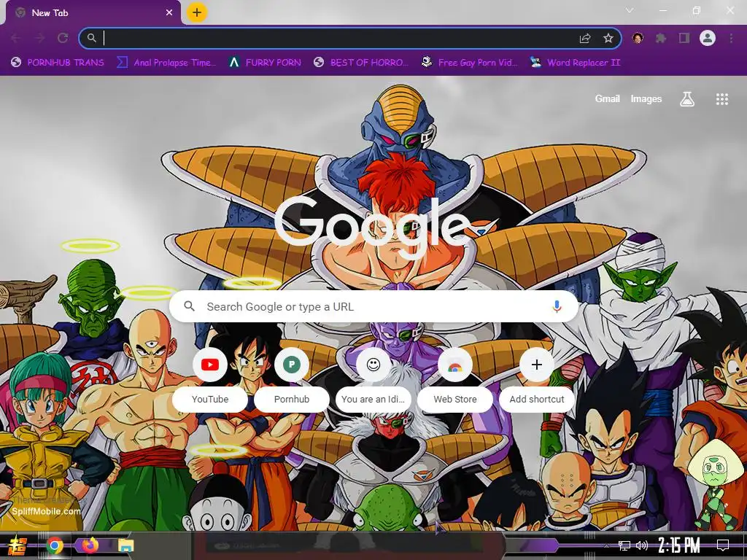The height and width of the screenshot is (560, 747).
Task: Reload the current page
Action: pyautogui.click(x=63, y=38)
